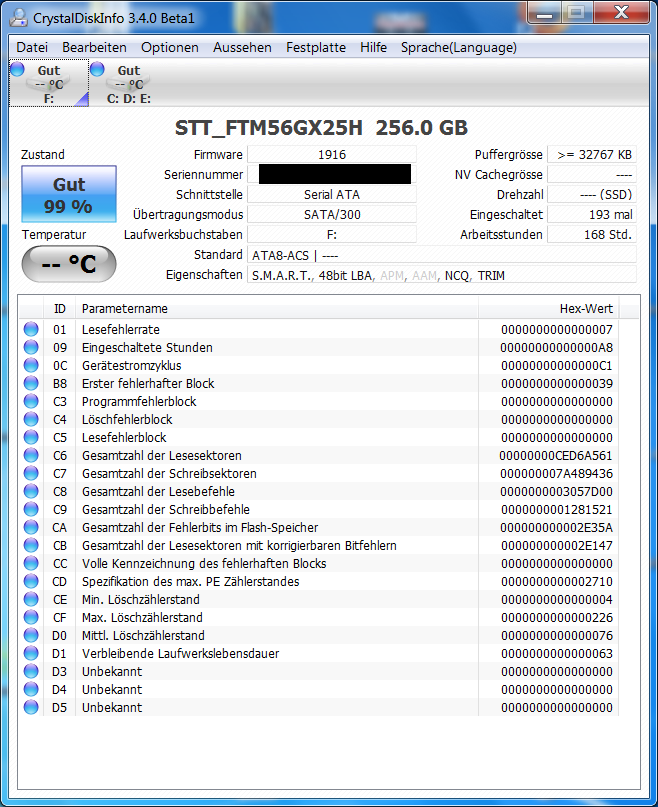Click the Gut 99 % health status button
Image resolution: width=658 pixels, height=807 pixels.
[68, 194]
